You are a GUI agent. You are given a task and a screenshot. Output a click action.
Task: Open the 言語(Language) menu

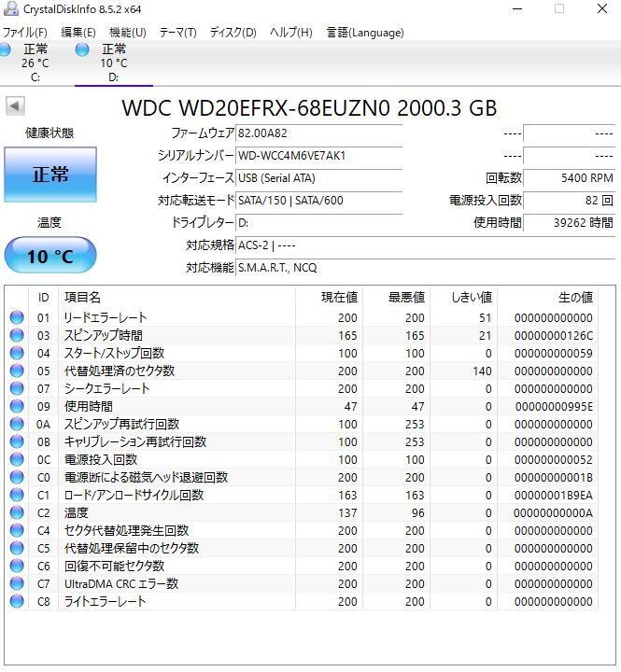[365, 33]
